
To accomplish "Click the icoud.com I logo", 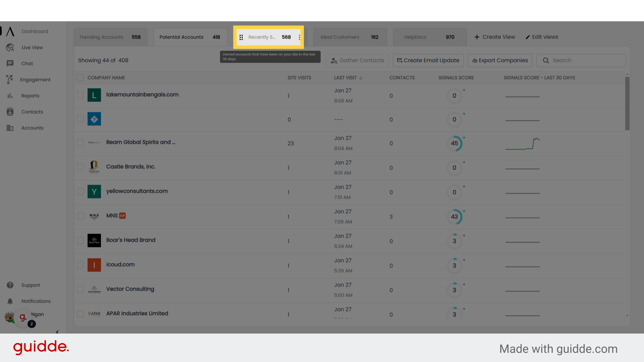I will [x=94, y=265].
